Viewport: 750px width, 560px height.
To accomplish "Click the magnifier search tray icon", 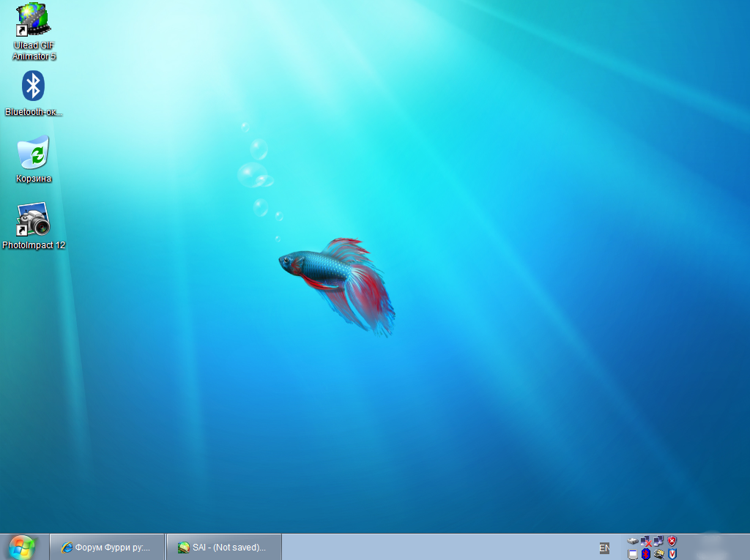I will click(x=659, y=554).
